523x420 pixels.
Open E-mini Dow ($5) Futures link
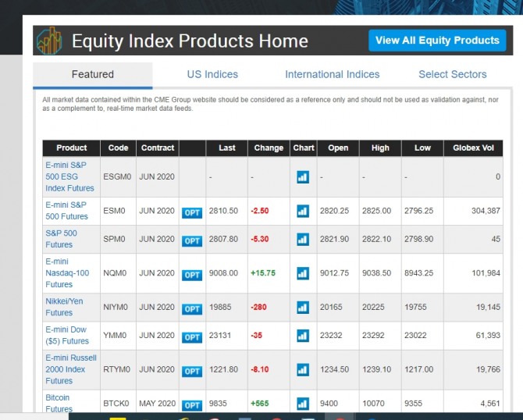(67, 336)
